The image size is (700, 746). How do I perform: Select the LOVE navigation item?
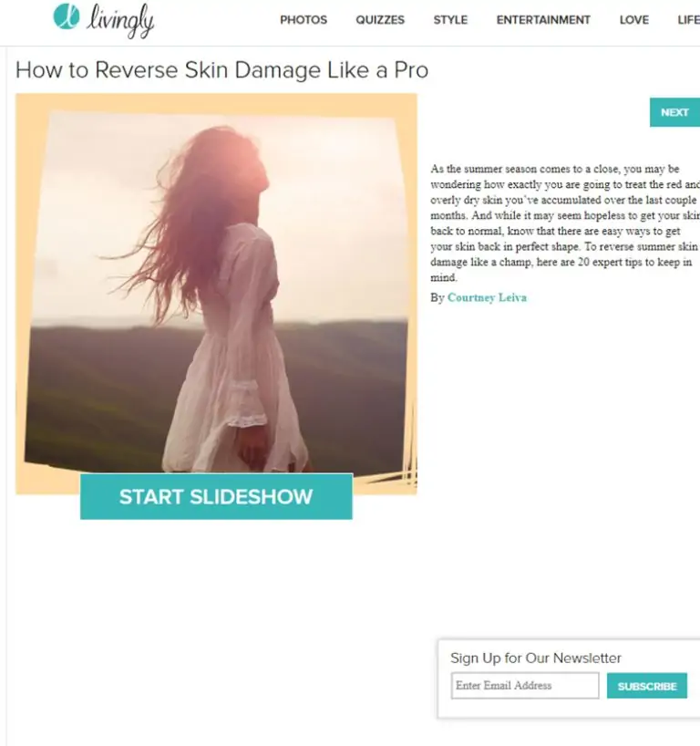coord(633,20)
